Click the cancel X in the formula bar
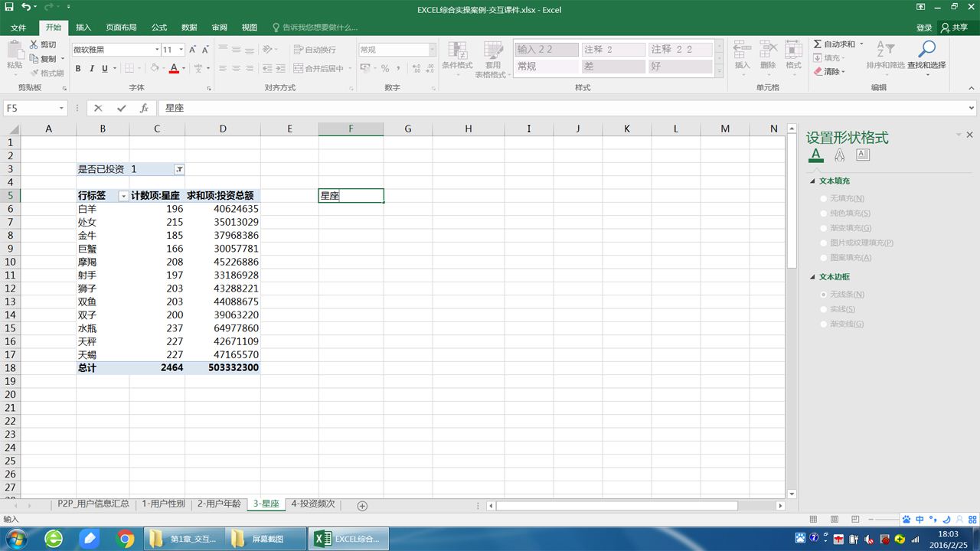The image size is (980, 551). (x=98, y=109)
